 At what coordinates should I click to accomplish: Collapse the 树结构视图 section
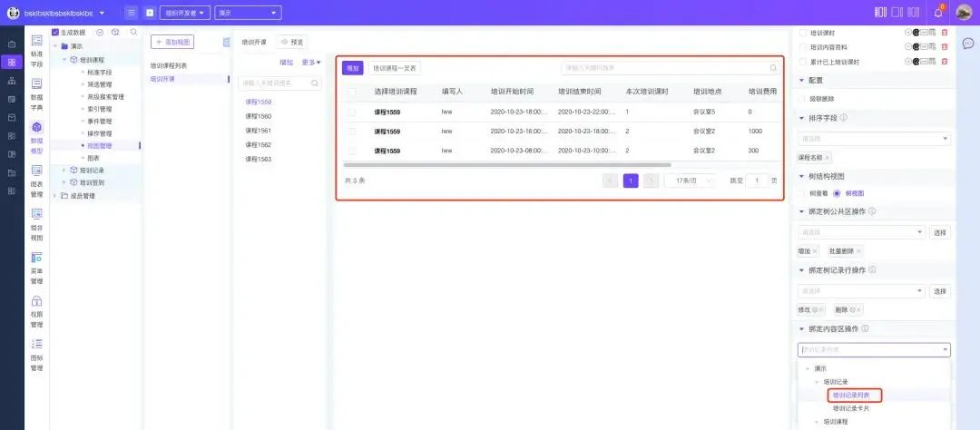tap(802, 176)
